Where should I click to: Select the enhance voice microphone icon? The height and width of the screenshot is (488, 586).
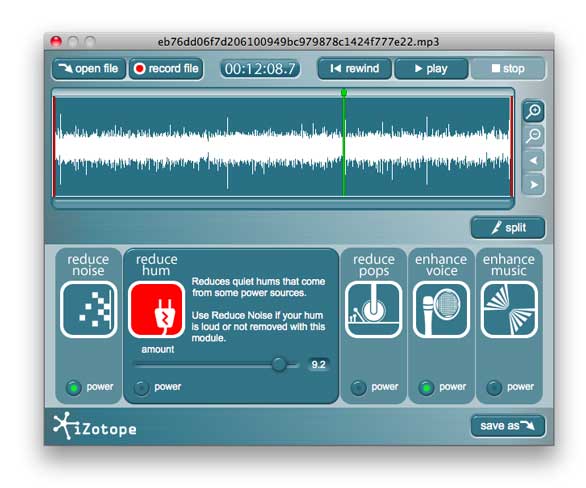click(x=441, y=309)
